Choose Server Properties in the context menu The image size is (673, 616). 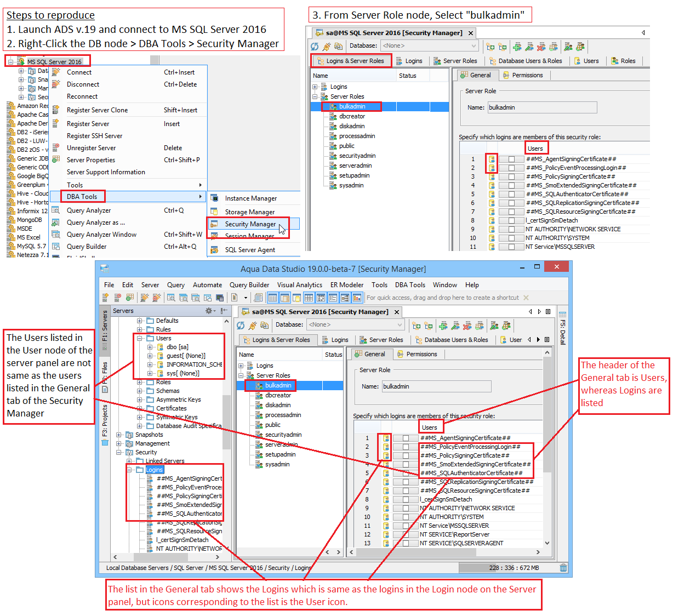click(91, 160)
